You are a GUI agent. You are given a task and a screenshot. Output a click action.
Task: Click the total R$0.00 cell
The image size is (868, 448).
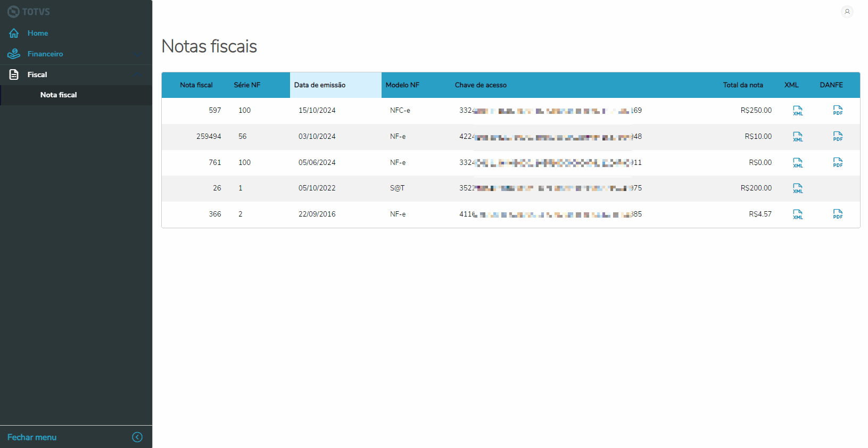click(x=760, y=163)
